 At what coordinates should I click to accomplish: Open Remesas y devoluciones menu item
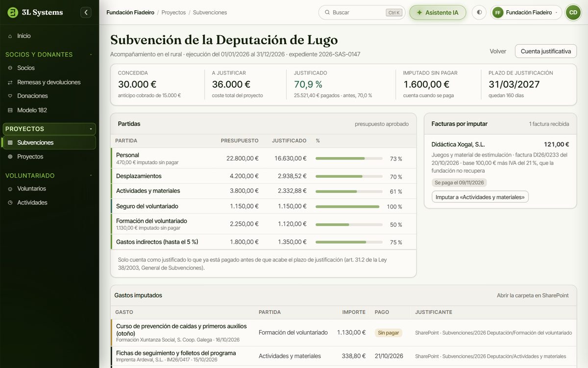coord(49,82)
